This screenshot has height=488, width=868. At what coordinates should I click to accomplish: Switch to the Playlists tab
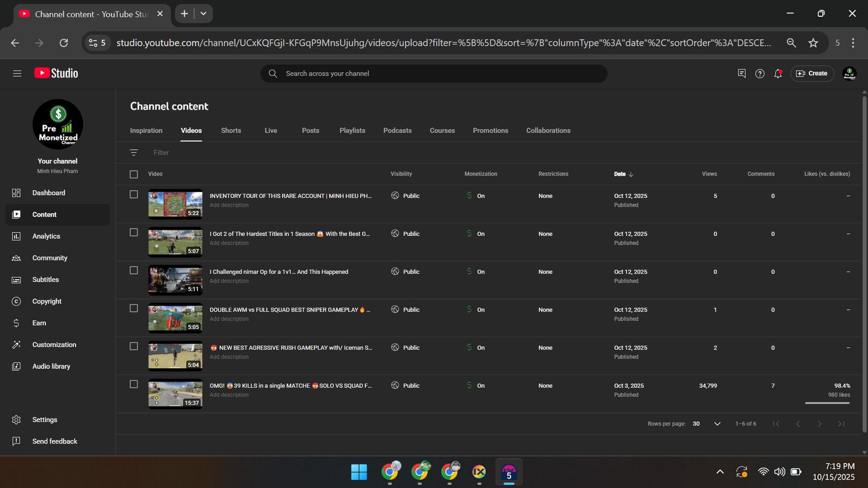pyautogui.click(x=352, y=131)
